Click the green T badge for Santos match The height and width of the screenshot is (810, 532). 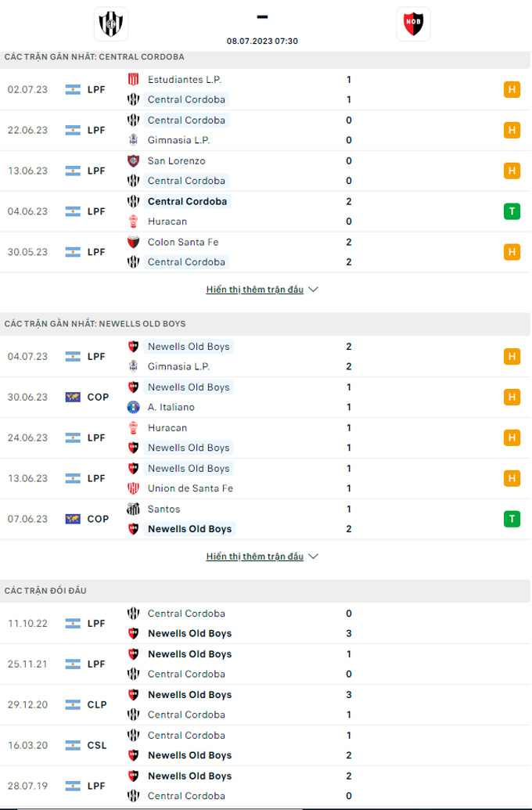tap(512, 519)
